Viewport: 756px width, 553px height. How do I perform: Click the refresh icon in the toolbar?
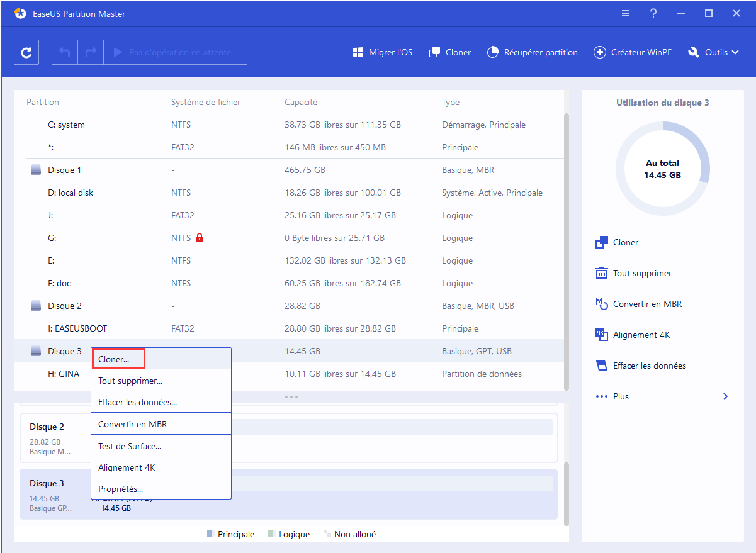[26, 52]
